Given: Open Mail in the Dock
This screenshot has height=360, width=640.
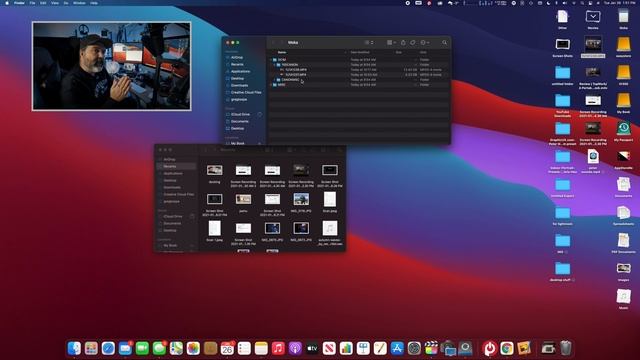Looking at the screenshot, I should (125, 348).
